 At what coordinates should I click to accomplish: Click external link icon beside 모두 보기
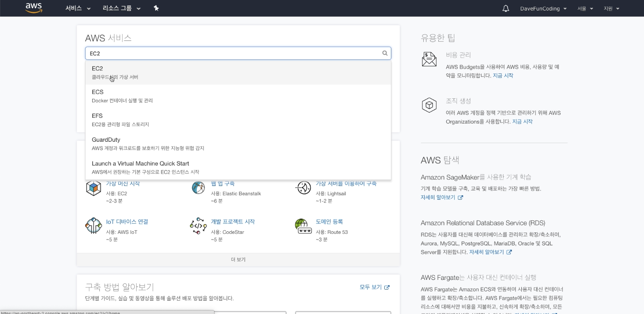[387, 287]
